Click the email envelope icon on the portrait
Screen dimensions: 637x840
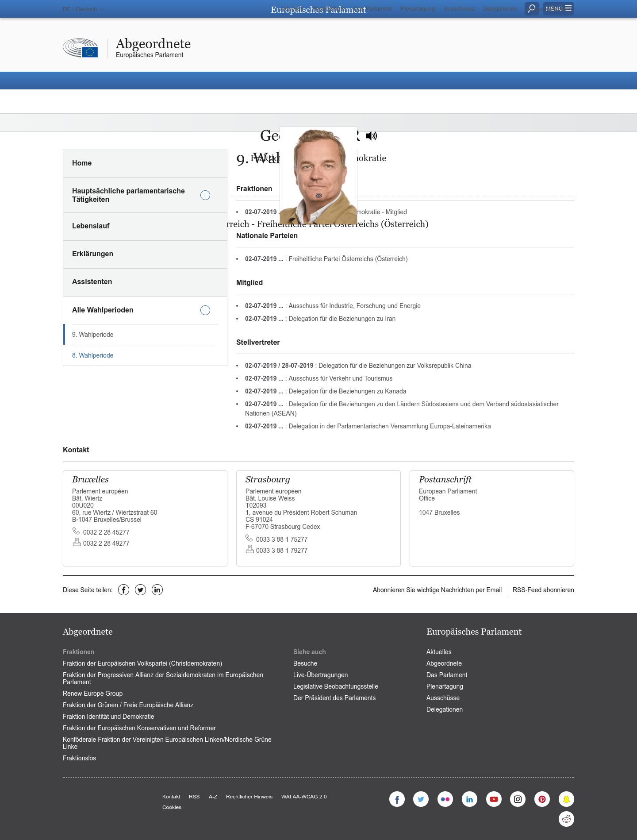click(318, 196)
